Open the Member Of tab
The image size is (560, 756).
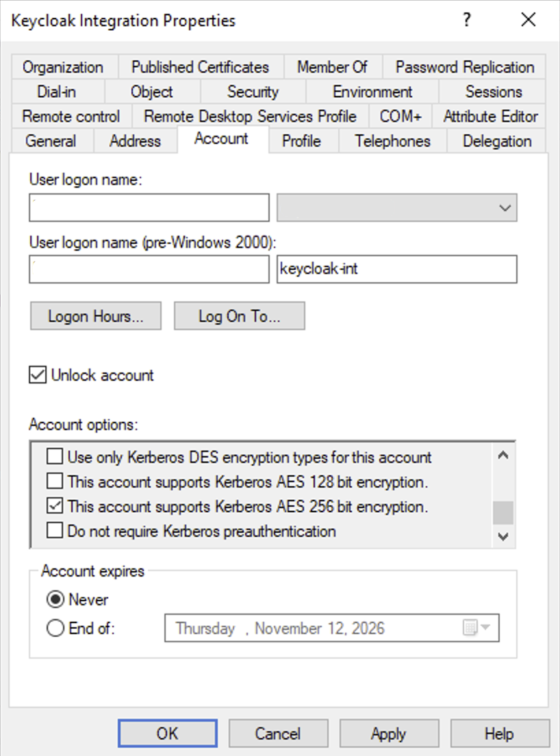(333, 67)
